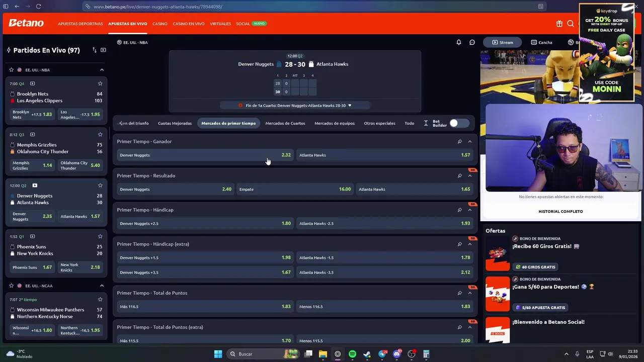Screen dimensions: 644x362
Task: Bet on Denver Nuggets 2.32 first-half winner
Action: 205,155
